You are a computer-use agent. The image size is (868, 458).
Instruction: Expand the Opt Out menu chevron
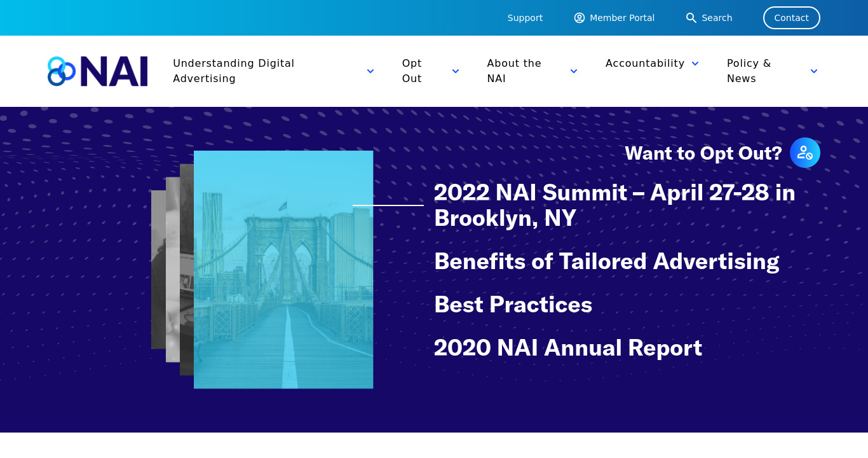pos(456,71)
